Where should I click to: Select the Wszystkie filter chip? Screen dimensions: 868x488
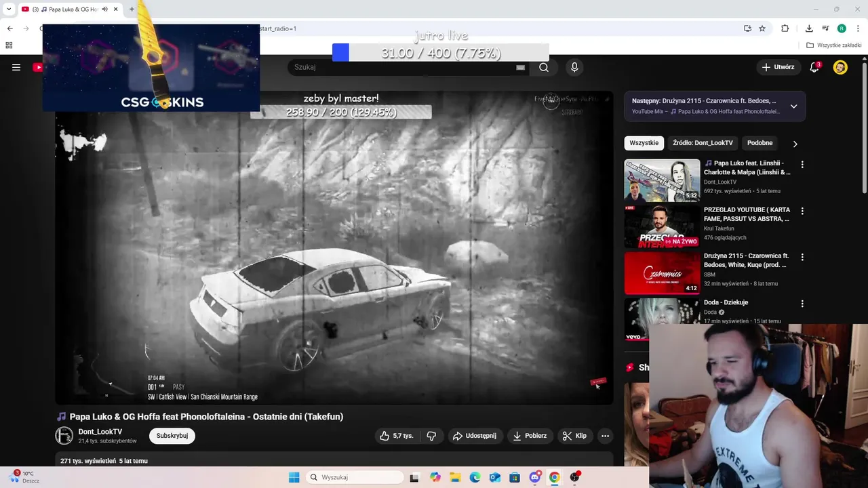click(x=644, y=143)
